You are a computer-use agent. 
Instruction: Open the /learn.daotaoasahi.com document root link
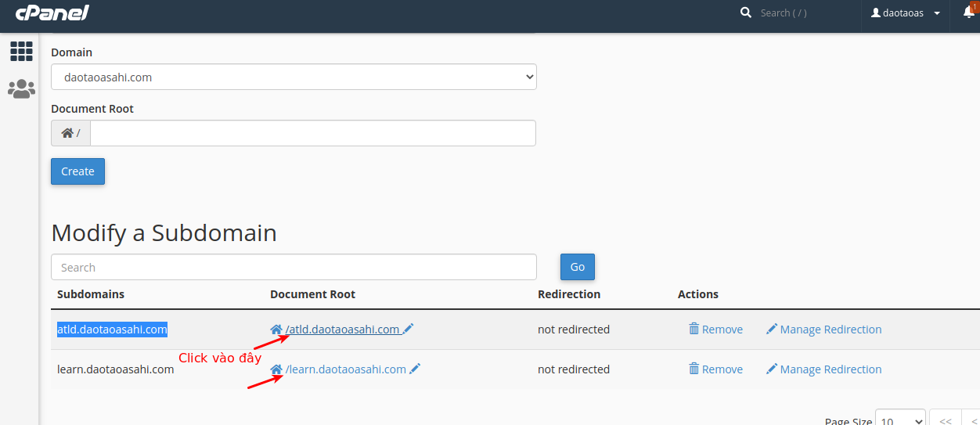[x=345, y=369]
